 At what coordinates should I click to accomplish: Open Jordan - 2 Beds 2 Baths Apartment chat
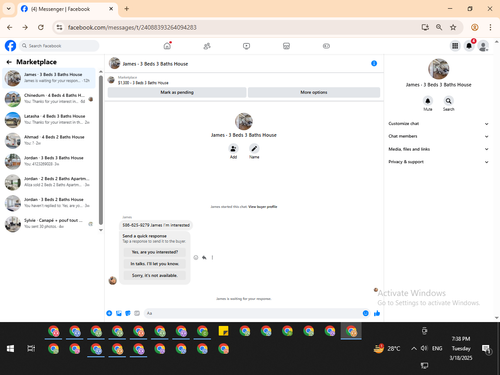[49, 182]
